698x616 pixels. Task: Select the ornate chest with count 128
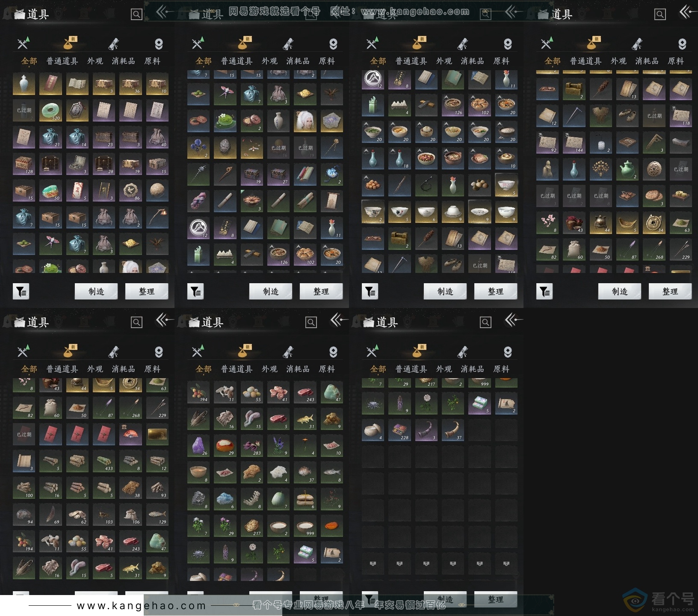point(24,164)
